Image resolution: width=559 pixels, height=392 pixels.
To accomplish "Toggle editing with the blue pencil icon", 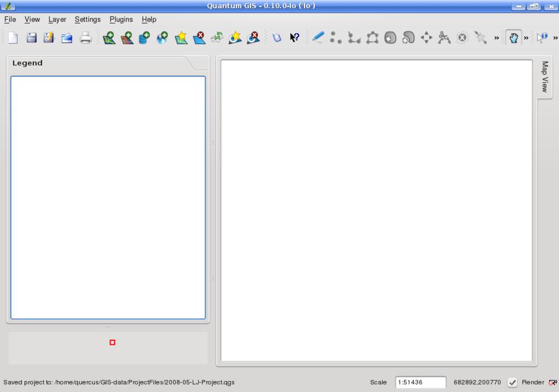I will [318, 38].
